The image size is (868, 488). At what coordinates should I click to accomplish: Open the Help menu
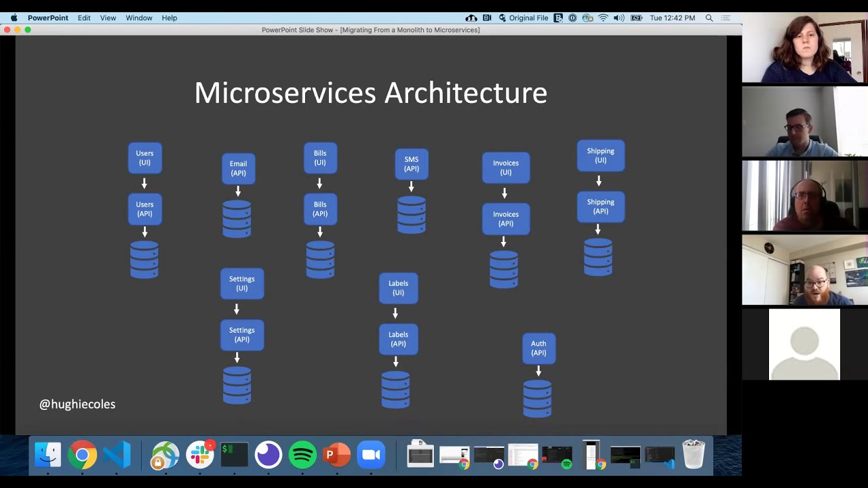click(170, 18)
